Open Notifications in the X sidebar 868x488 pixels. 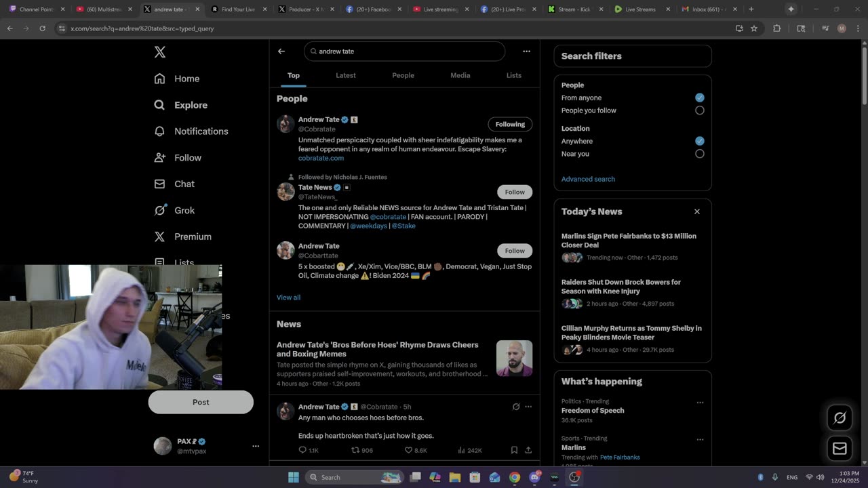tap(191, 131)
